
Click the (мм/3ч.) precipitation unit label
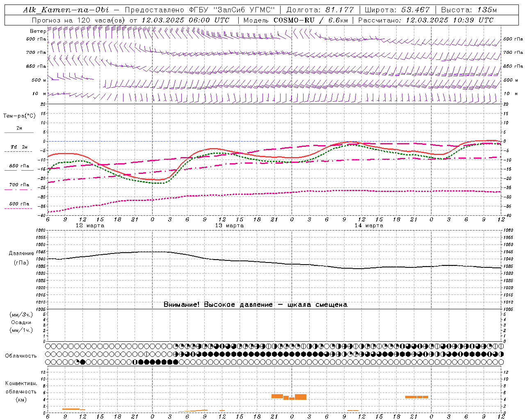pos(21,315)
